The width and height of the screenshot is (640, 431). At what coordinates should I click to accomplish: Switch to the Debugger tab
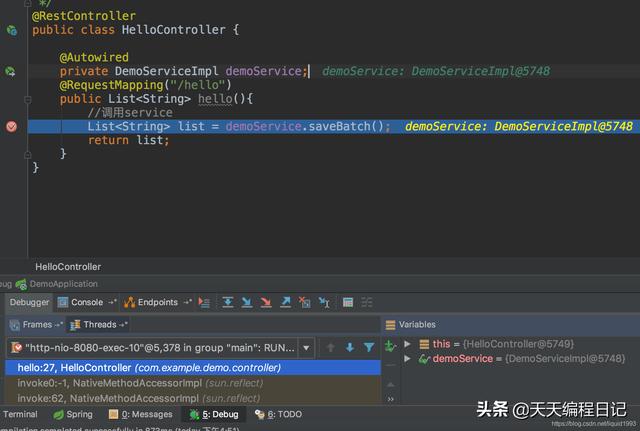(x=29, y=302)
